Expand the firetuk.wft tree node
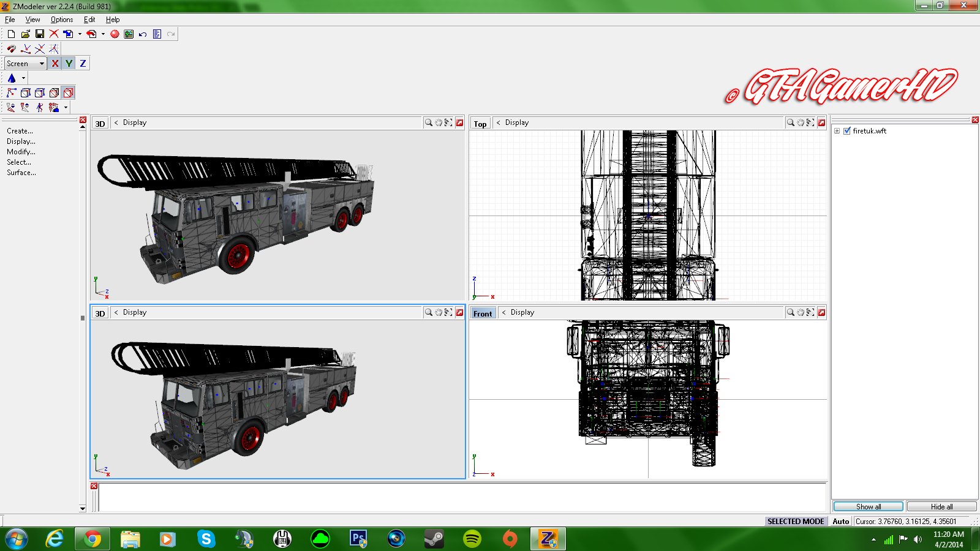 point(837,131)
